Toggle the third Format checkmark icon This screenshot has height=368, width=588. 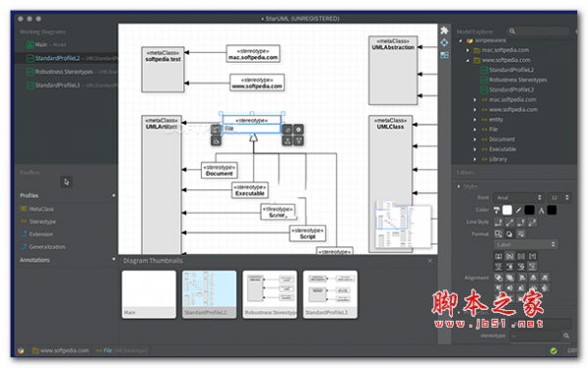tap(521, 234)
